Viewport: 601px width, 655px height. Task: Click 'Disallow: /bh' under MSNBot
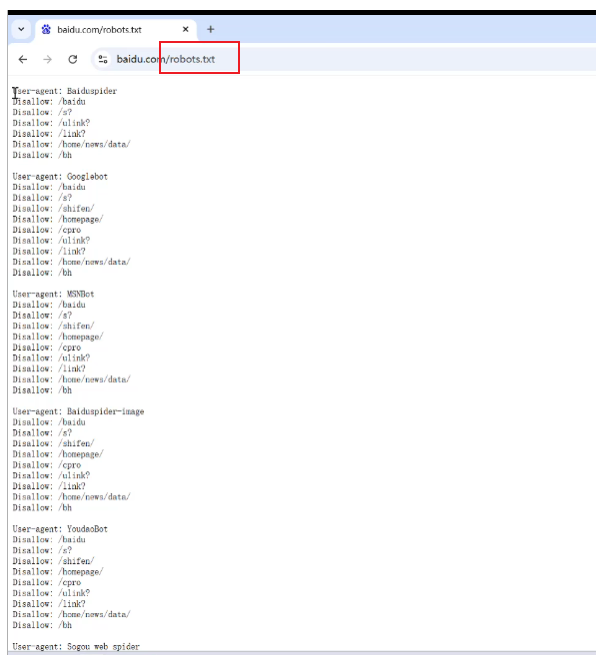pos(42,390)
